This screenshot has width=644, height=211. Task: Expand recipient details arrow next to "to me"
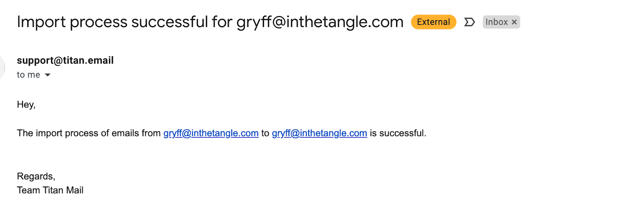pyautogui.click(x=47, y=75)
